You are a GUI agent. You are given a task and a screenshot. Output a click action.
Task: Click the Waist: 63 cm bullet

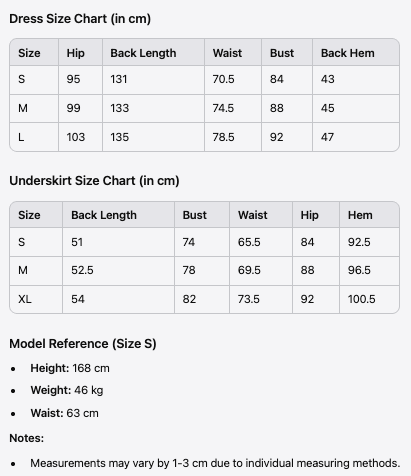65,413
